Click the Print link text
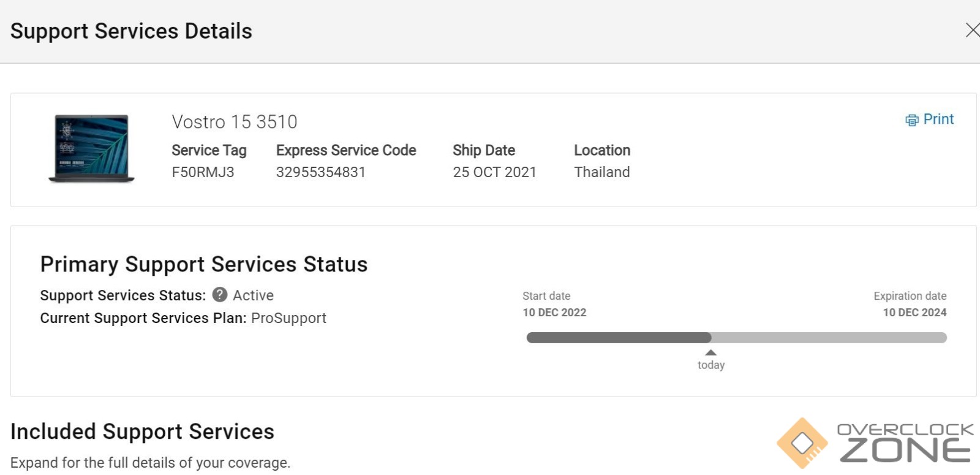980x475 pixels. point(938,119)
